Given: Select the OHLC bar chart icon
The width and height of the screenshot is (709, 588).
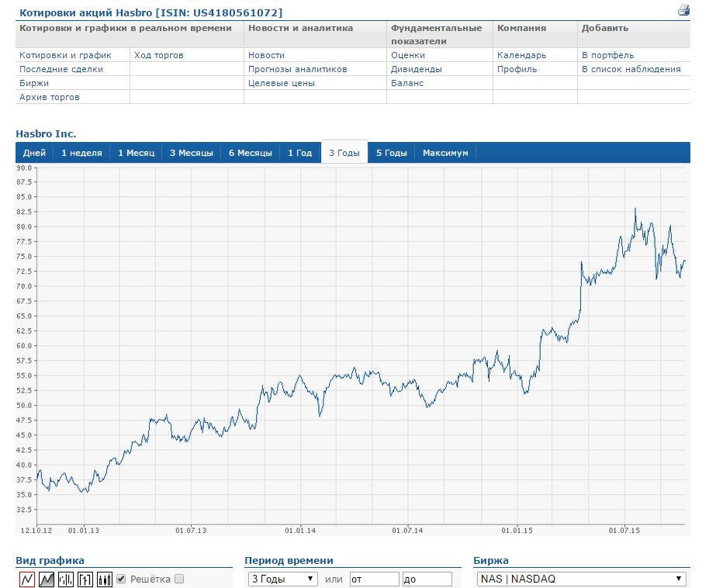Looking at the screenshot, I should [85, 579].
